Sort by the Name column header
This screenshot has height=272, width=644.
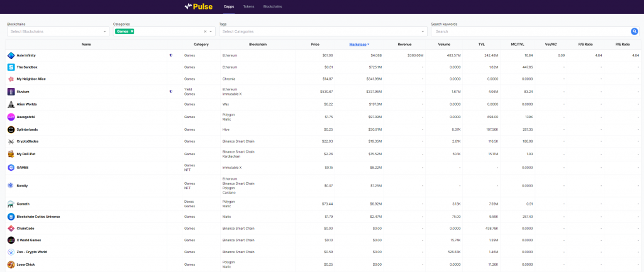click(86, 44)
